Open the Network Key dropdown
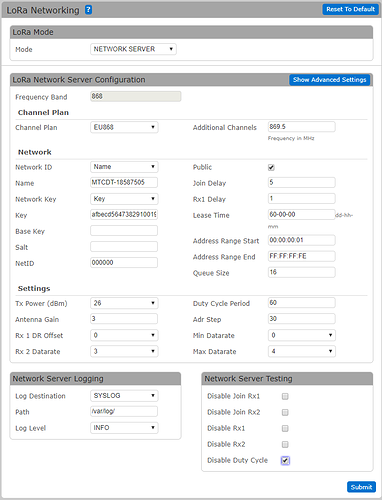Image resolution: width=382 pixels, height=500 pixels. (x=124, y=199)
